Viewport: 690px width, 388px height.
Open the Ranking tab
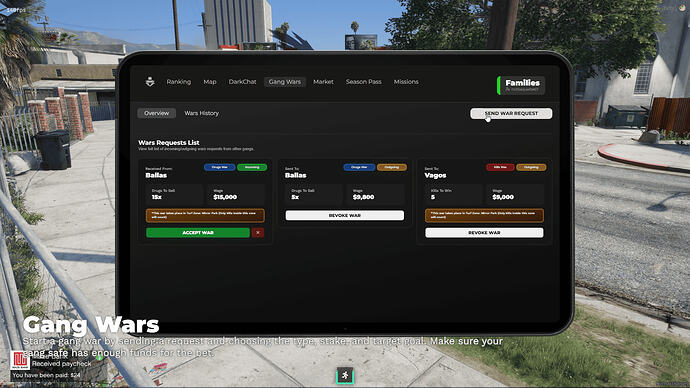pos(179,82)
